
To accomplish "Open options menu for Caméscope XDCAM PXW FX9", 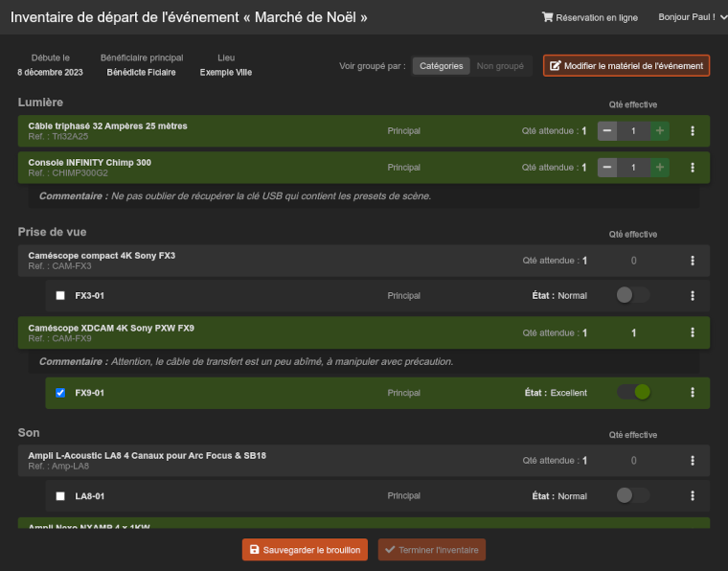I will click(693, 332).
